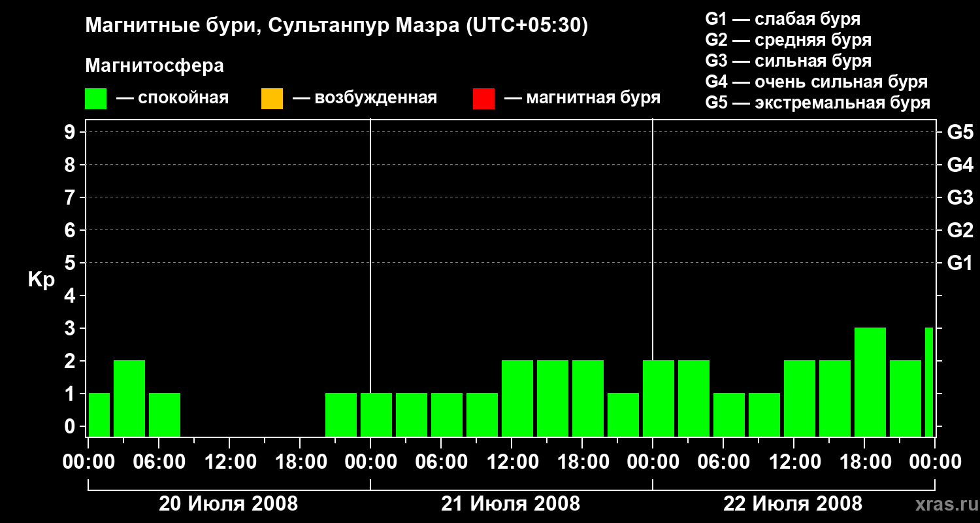This screenshot has height=523, width=980.
Task: Click the Kp 2 bar above 12:00 on 22 Июля
Action: tap(800, 398)
